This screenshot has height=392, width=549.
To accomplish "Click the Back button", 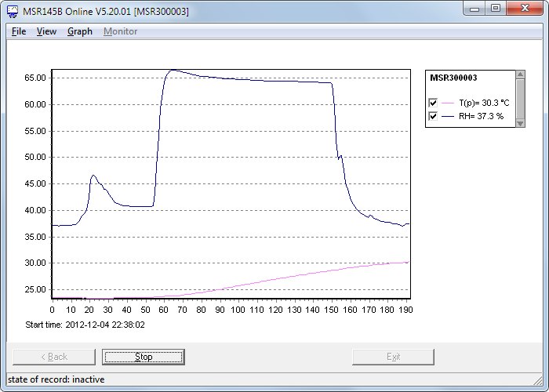I will [54, 357].
